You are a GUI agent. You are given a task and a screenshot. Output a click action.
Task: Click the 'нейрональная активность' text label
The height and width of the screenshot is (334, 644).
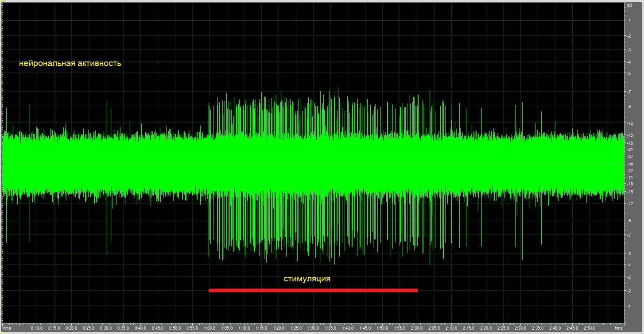(x=70, y=63)
